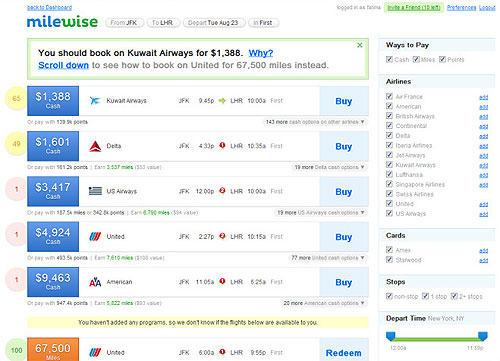
Task: Buy the United $4,924 flight
Action: 344,237
